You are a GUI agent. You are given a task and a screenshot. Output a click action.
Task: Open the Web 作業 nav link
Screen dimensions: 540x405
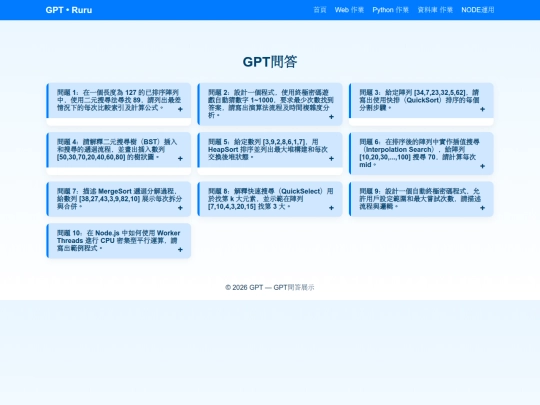click(x=349, y=10)
